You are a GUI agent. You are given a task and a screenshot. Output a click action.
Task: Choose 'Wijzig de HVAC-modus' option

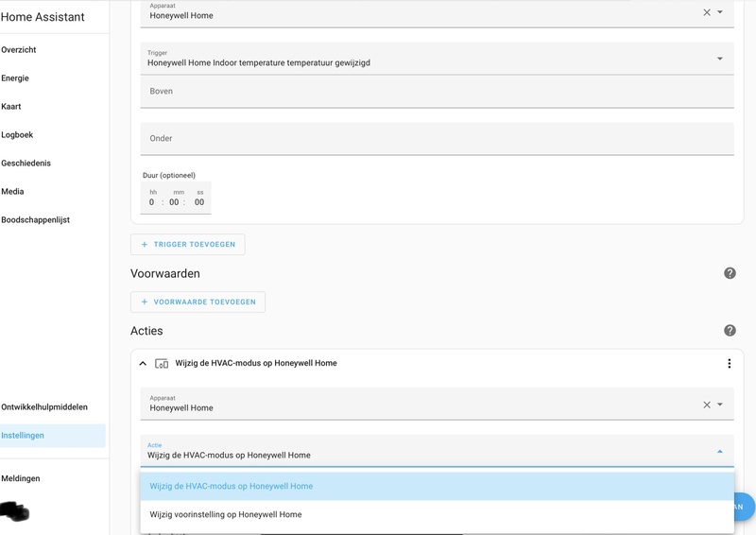[232, 486]
